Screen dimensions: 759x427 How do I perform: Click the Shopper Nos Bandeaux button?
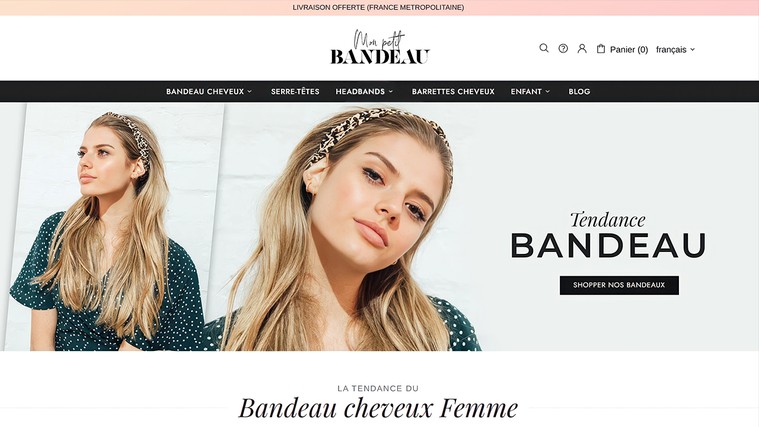click(619, 285)
